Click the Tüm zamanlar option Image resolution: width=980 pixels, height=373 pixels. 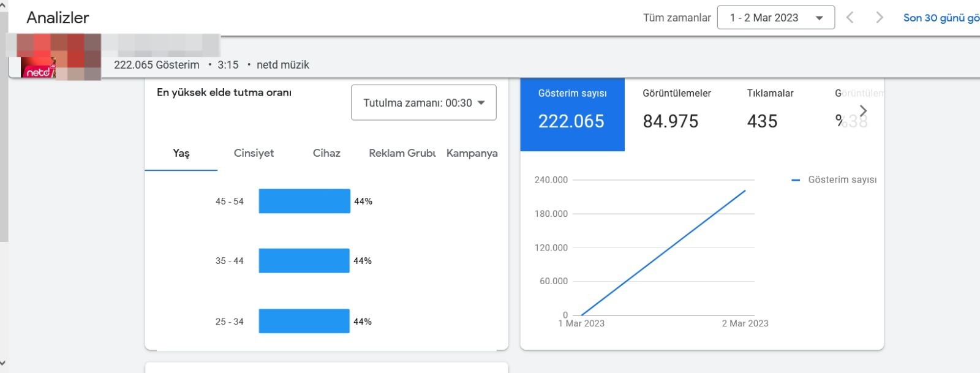pyautogui.click(x=677, y=18)
